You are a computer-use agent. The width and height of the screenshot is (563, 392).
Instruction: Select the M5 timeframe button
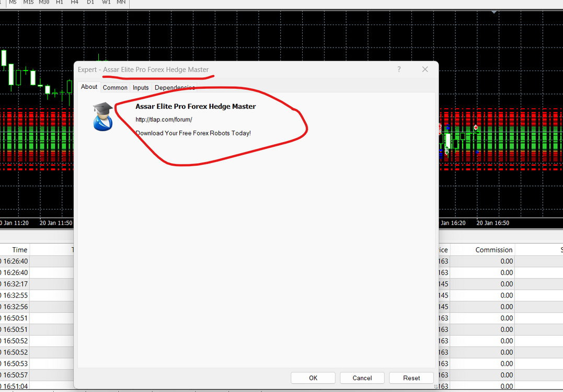pyautogui.click(x=13, y=3)
